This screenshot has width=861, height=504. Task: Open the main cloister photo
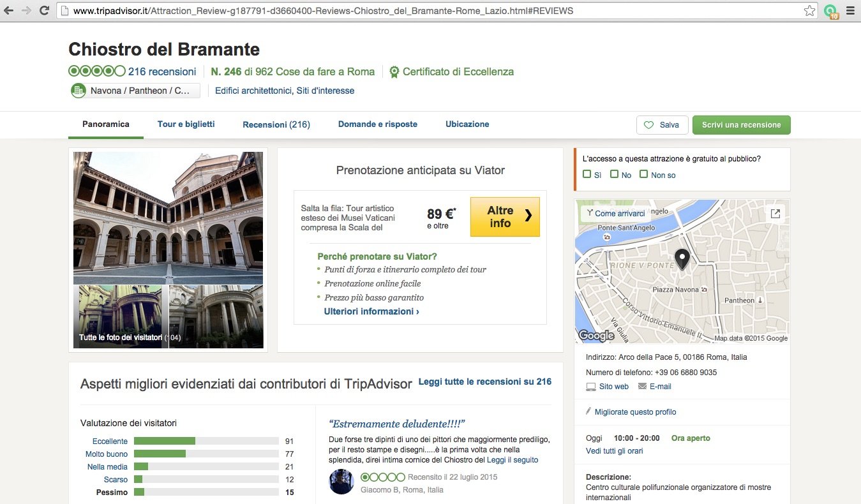(x=168, y=218)
